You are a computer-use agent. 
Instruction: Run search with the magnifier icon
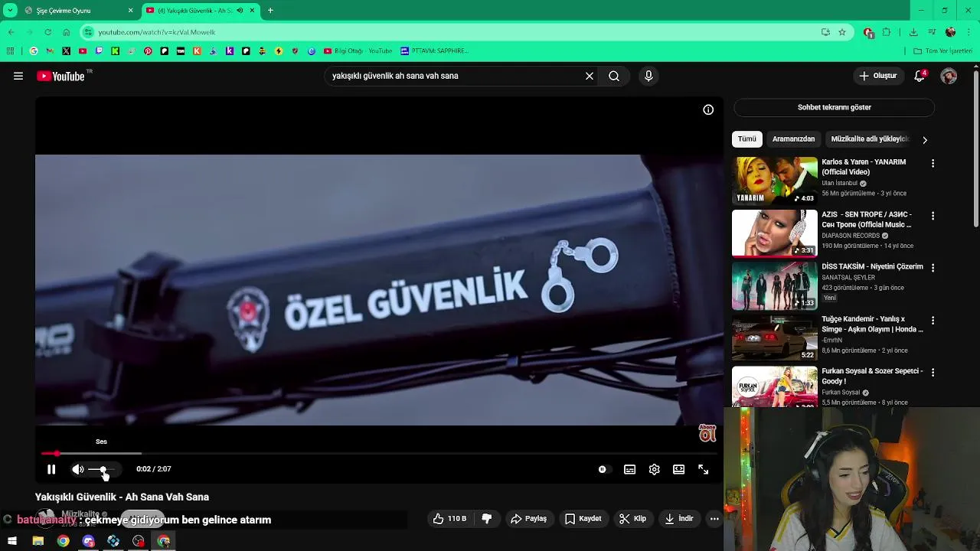[x=614, y=76]
